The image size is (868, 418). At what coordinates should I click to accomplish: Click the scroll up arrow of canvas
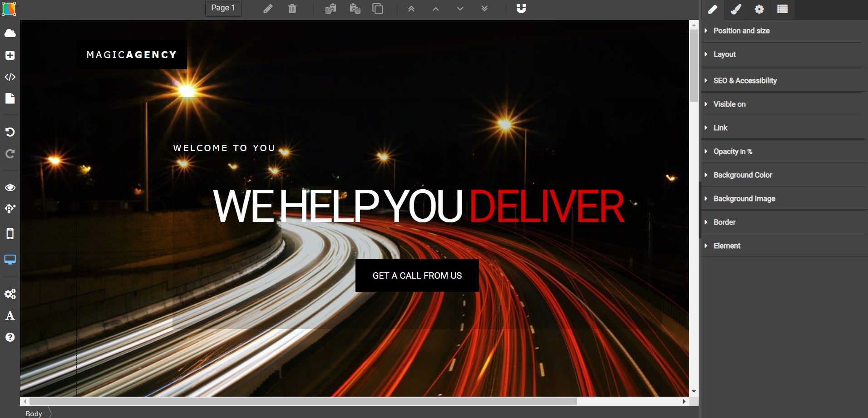694,25
